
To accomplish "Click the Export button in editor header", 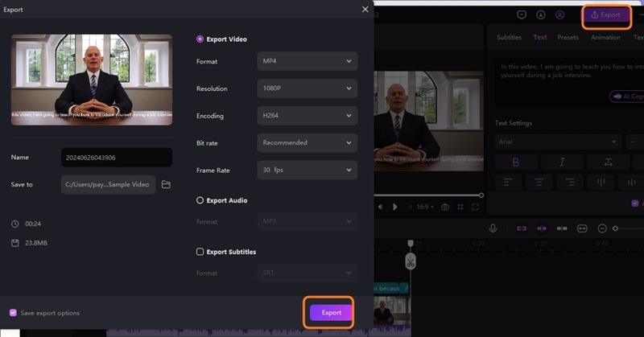I will [606, 14].
